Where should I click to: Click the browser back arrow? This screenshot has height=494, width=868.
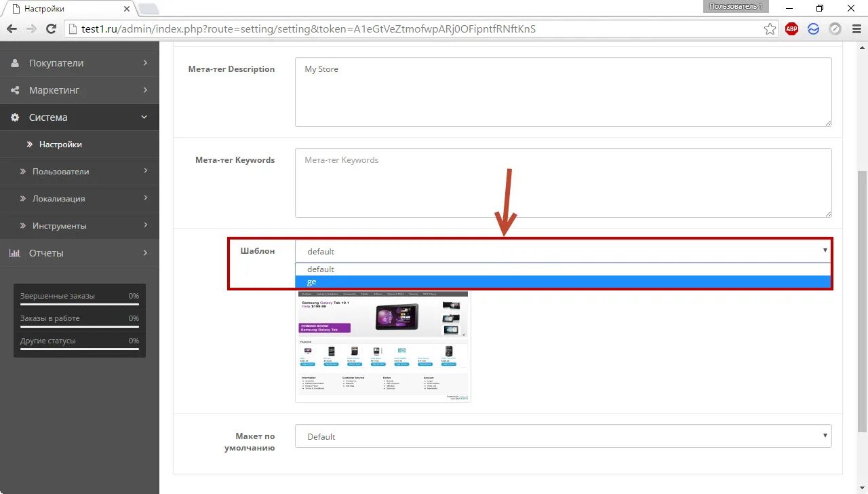click(12, 29)
